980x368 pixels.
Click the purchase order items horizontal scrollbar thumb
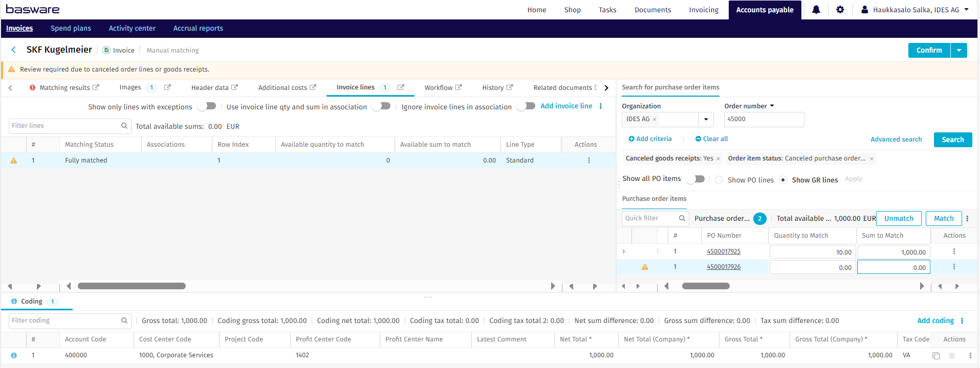(x=706, y=286)
